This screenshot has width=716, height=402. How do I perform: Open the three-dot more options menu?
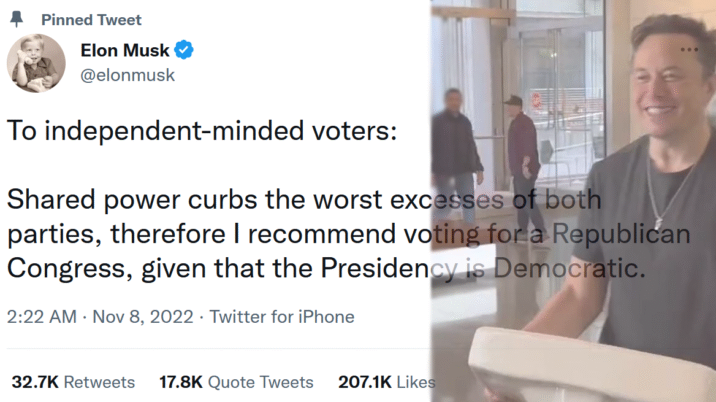pos(690,49)
